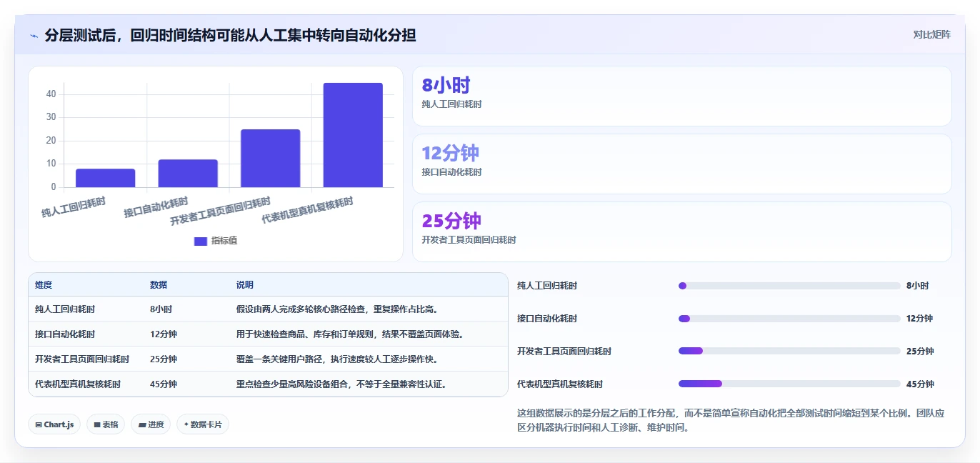Viewport: 980px width, 463px height.
Task: Click the main heading 分层测试后 title text
Action: pyautogui.click(x=230, y=35)
